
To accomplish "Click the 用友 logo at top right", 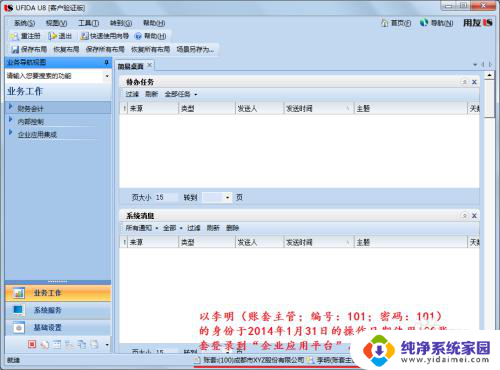I will pyautogui.click(x=478, y=23).
